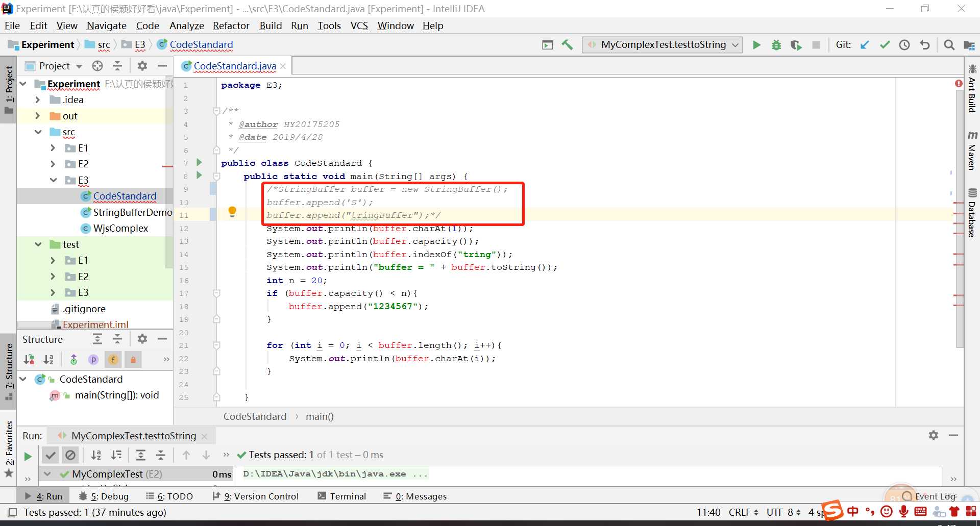
Task: Update project via the Git blue arrow
Action: [865, 45]
